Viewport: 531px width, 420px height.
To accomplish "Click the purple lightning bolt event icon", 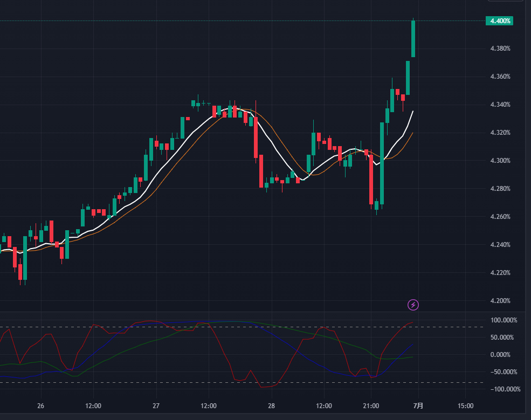I will pyautogui.click(x=413, y=305).
